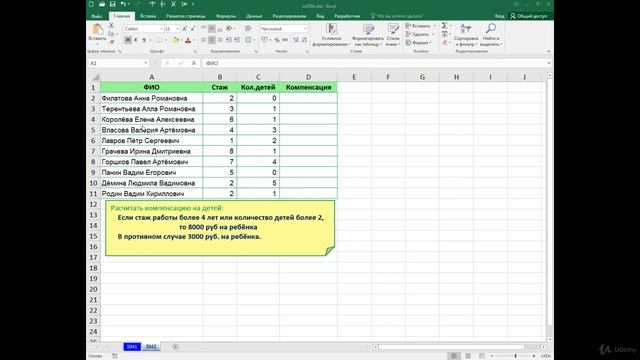Click the large Paste clipboard icon
The image size is (640, 360).
point(97,29)
